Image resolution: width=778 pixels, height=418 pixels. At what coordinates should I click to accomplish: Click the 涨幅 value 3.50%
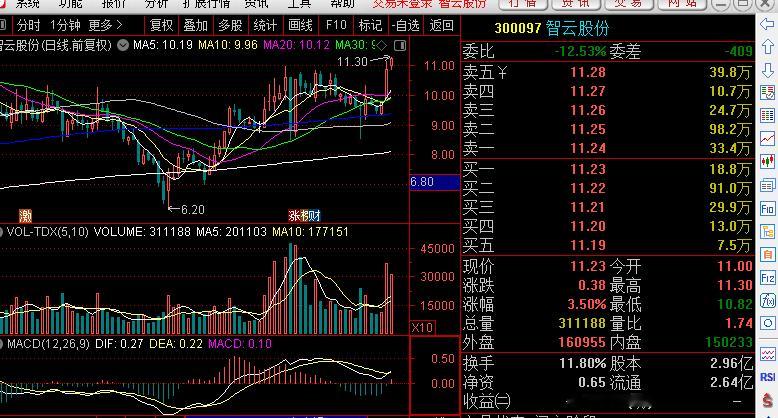587,304
